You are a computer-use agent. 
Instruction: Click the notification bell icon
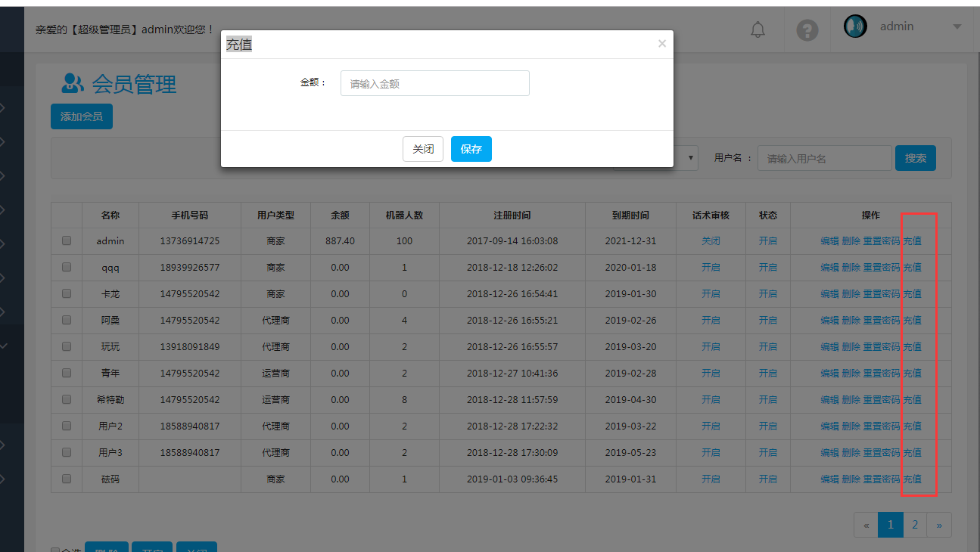tap(758, 29)
